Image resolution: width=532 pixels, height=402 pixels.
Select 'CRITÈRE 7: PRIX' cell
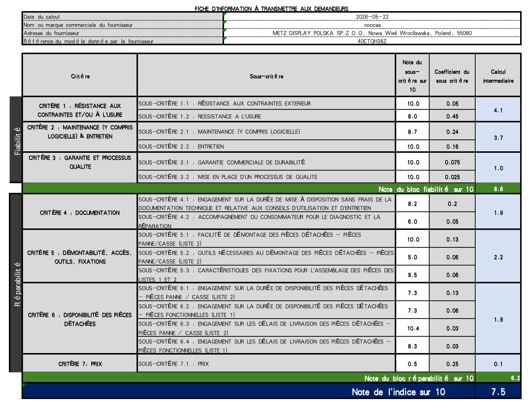click(x=80, y=363)
